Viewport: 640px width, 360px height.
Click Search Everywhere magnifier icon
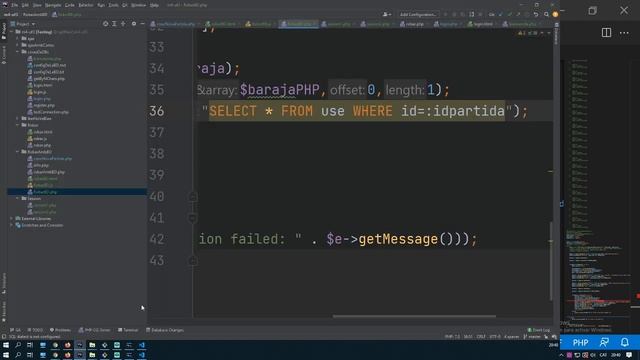(x=546, y=14)
